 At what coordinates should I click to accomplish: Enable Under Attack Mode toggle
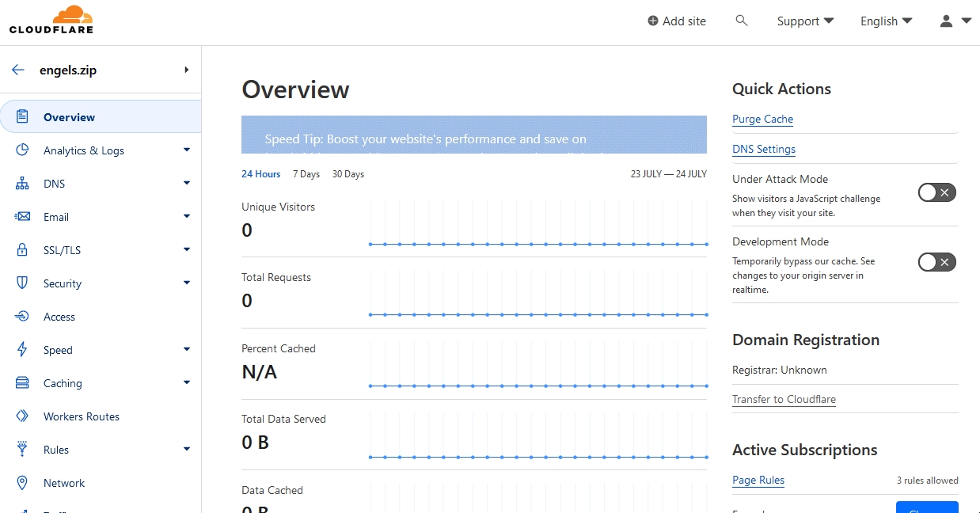click(937, 192)
